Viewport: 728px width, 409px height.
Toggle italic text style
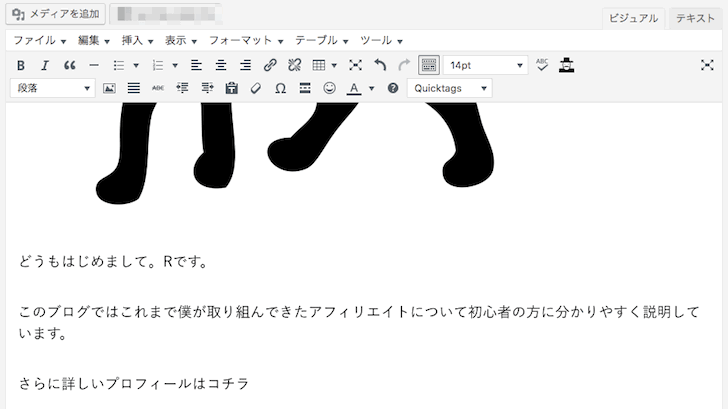(x=44, y=65)
